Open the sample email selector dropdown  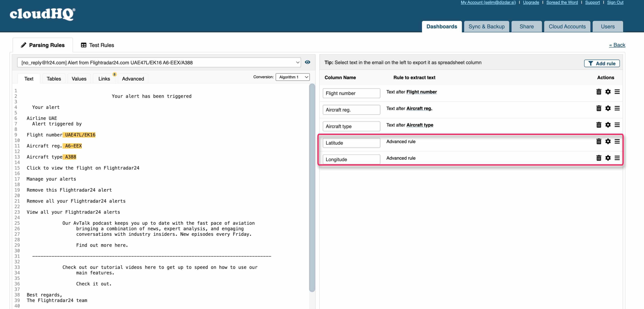pyautogui.click(x=159, y=63)
